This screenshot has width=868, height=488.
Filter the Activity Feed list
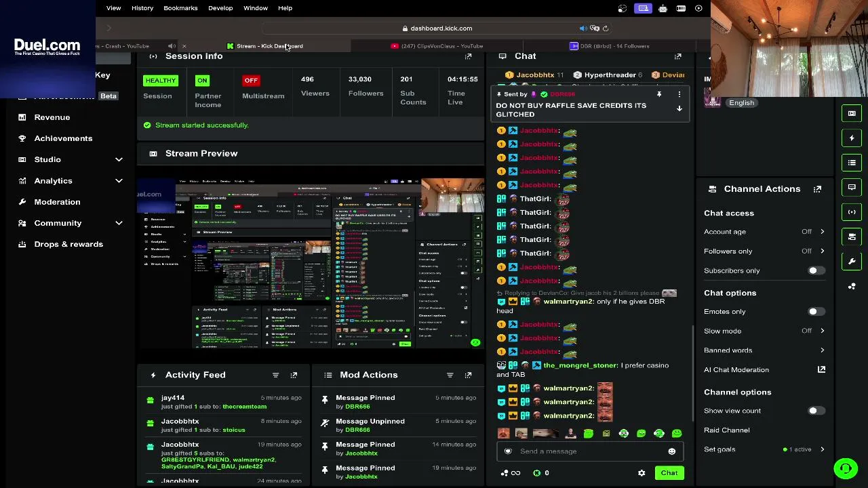pos(275,375)
